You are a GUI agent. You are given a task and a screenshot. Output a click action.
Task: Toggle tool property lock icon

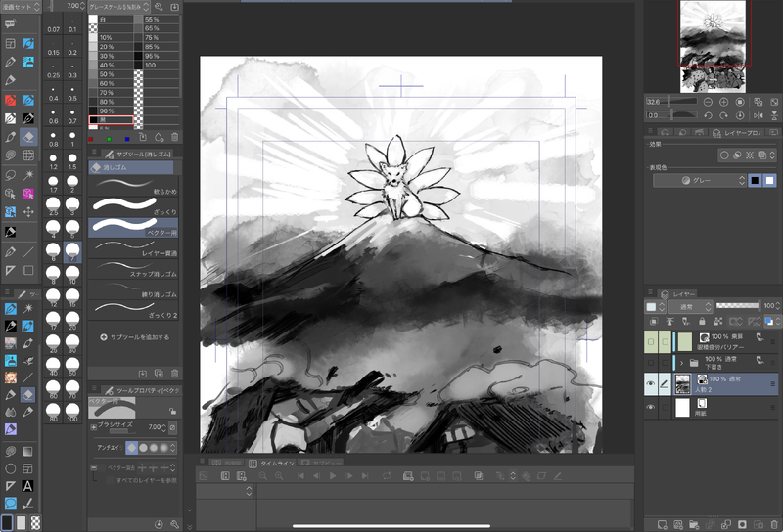click(172, 412)
